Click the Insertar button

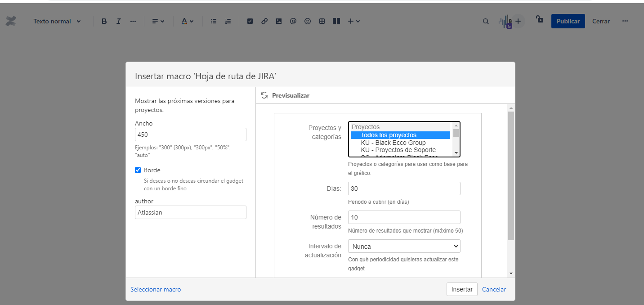coord(462,289)
